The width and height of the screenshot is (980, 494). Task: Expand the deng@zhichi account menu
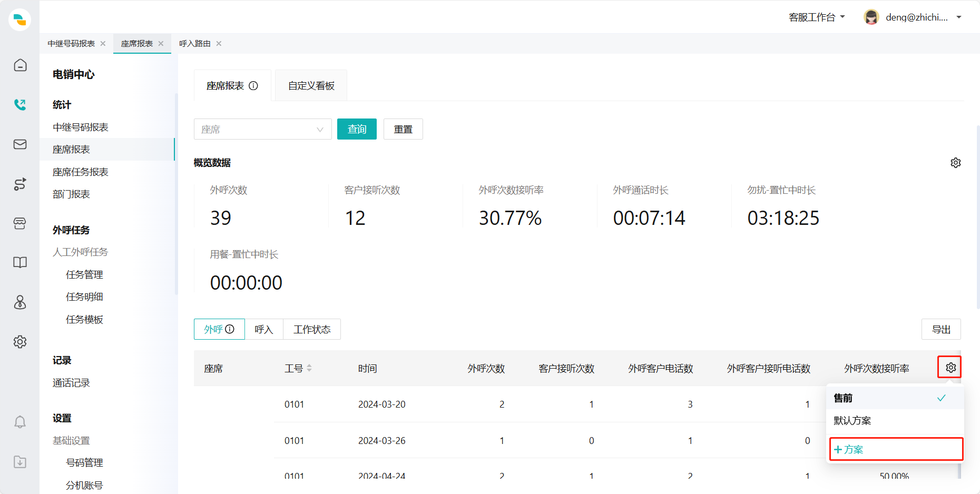(924, 17)
